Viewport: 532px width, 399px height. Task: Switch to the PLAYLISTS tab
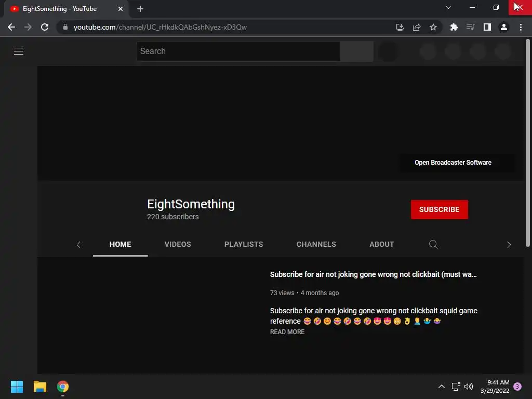pyautogui.click(x=244, y=244)
